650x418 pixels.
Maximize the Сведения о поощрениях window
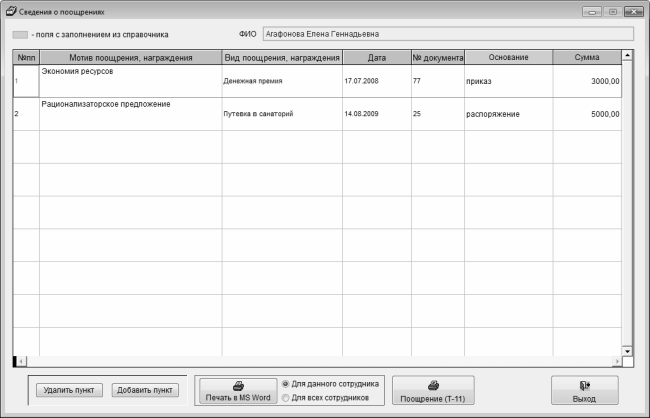click(x=611, y=10)
